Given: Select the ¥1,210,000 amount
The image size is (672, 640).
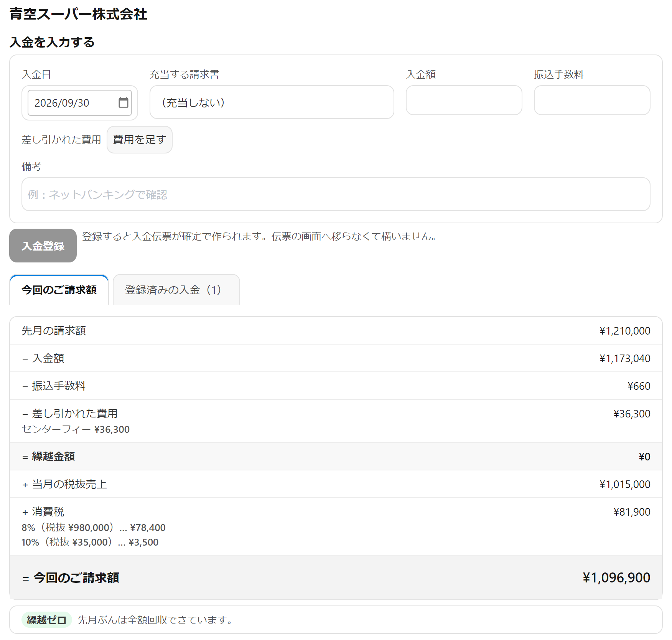Looking at the screenshot, I should coord(625,331).
